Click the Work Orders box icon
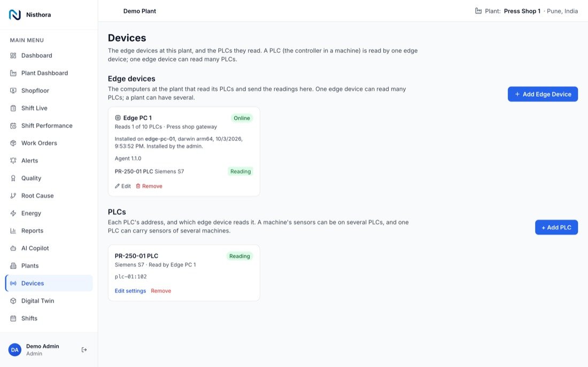The width and height of the screenshot is (588, 367). (13, 143)
